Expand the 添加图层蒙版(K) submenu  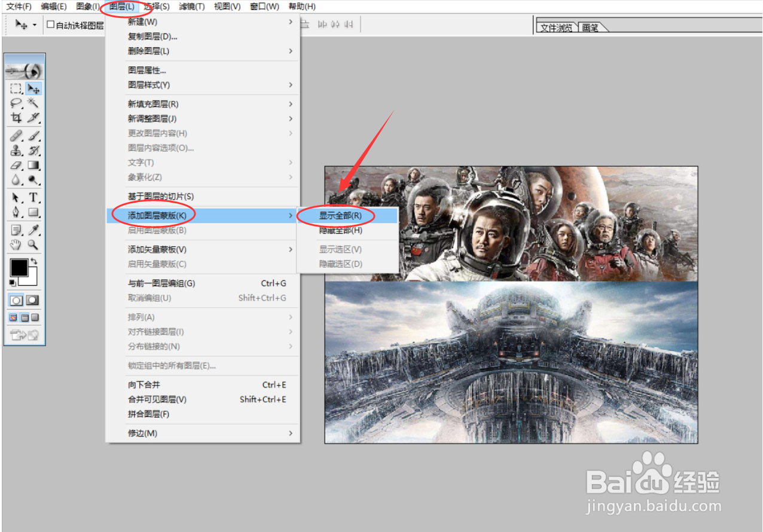[203, 215]
